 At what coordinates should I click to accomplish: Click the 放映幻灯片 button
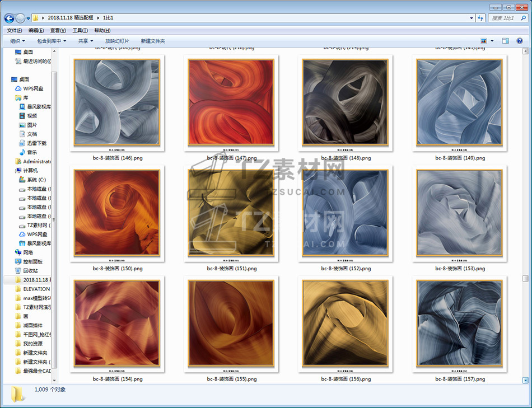click(x=117, y=41)
